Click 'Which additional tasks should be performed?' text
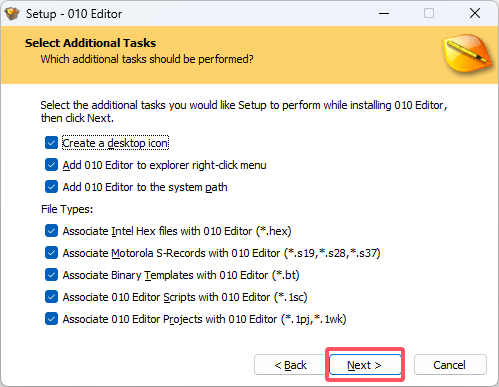Screen dimensions: 499x387 147,59
